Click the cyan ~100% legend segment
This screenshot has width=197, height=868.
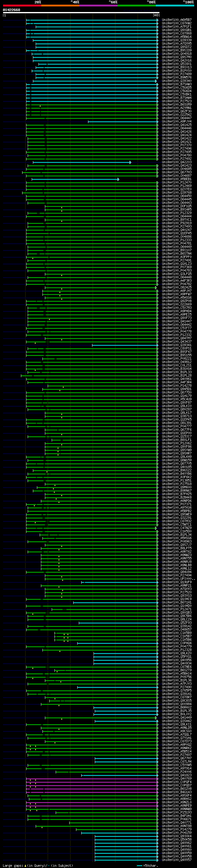[x=175, y=6]
